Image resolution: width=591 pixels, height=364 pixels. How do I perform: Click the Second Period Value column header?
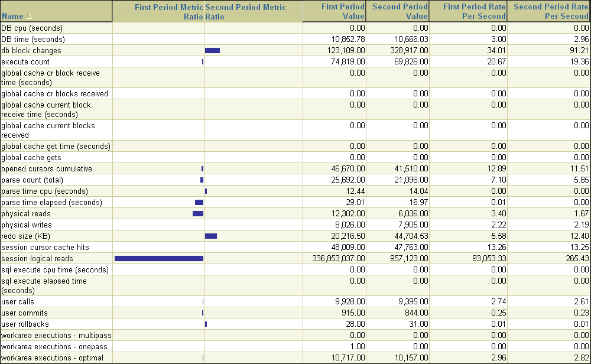point(398,11)
